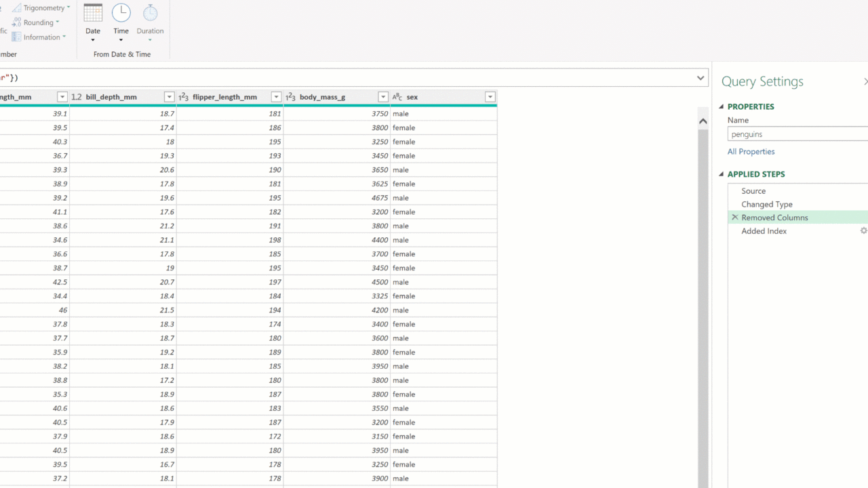Delete the Removed Columns step

[x=734, y=218]
